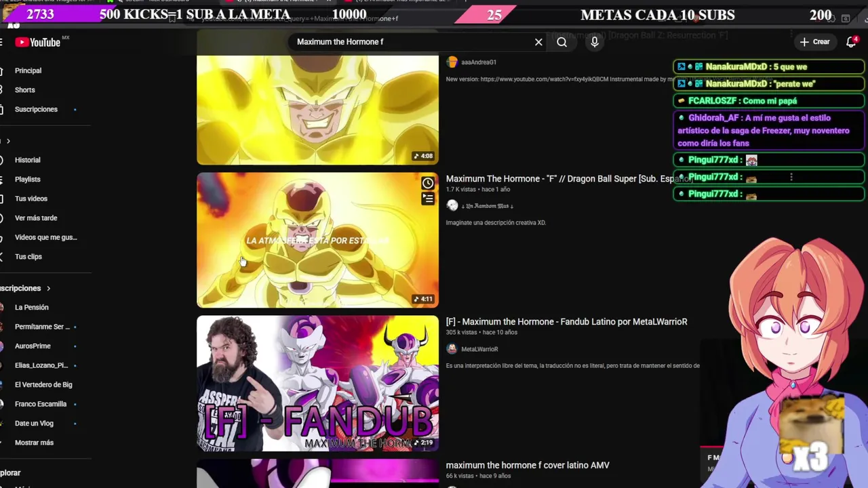The image size is (868, 488).
Task: Click the aaaAndreaG1 channel avatar
Action: pos(452,62)
